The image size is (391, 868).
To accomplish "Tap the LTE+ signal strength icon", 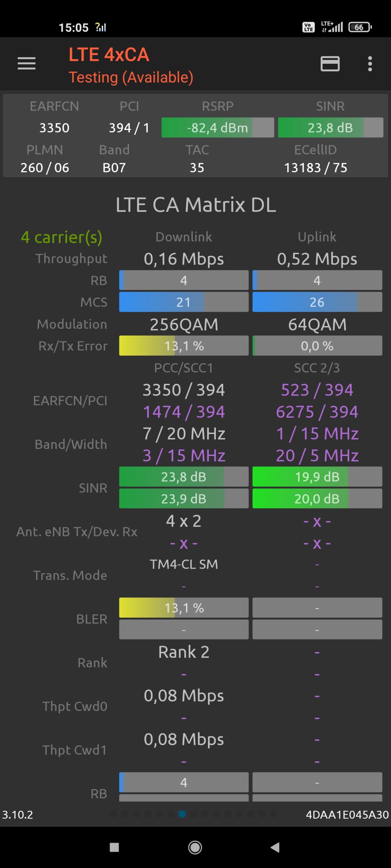I will coord(332,27).
